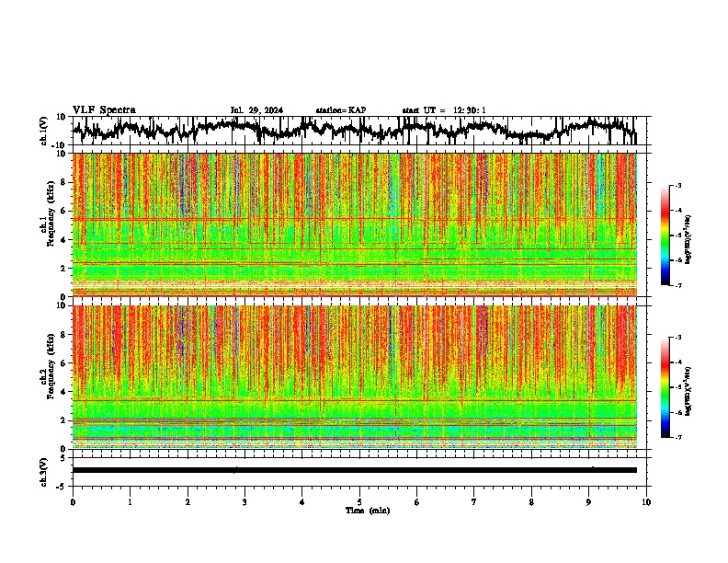Click the "4" tick on ch.2 frequency axis

tap(63, 392)
